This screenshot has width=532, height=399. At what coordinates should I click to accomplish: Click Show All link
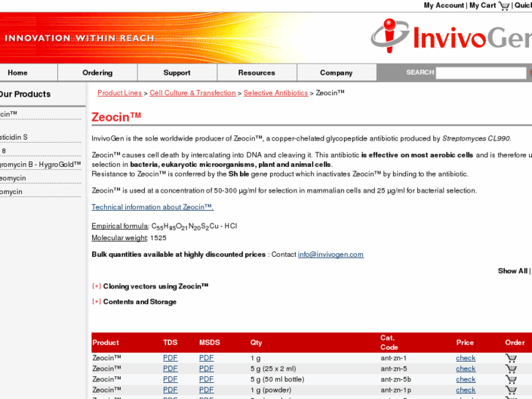click(513, 271)
